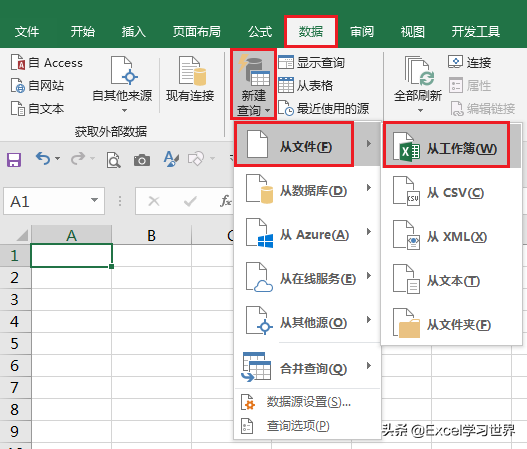Click the formula bar Enter checkmark
Screen dimensions: 527x449
click(190, 201)
